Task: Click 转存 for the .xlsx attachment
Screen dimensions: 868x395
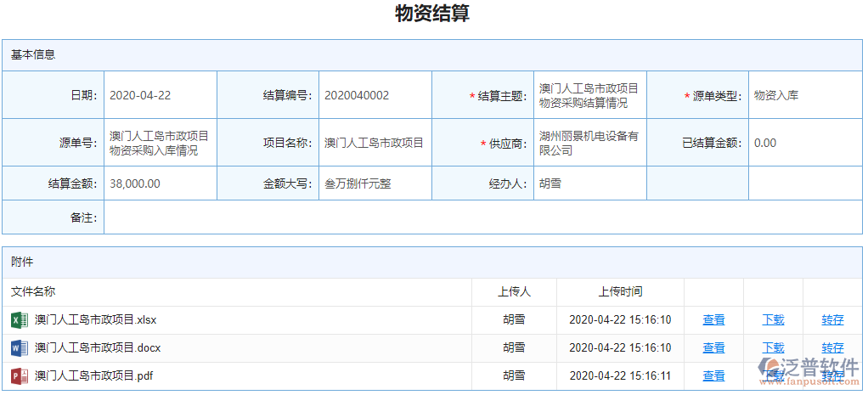Action: tap(832, 320)
